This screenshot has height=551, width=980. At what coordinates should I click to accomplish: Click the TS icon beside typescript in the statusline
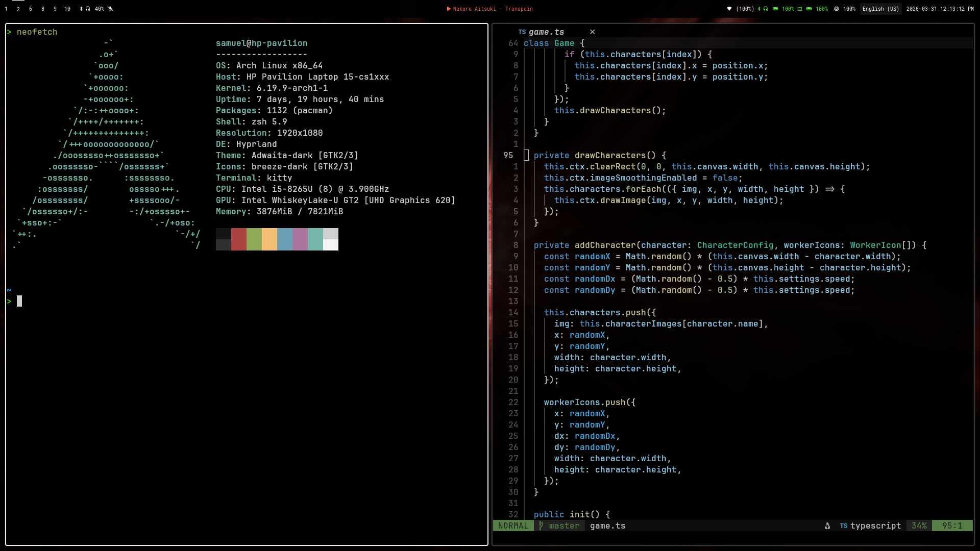[x=844, y=525]
